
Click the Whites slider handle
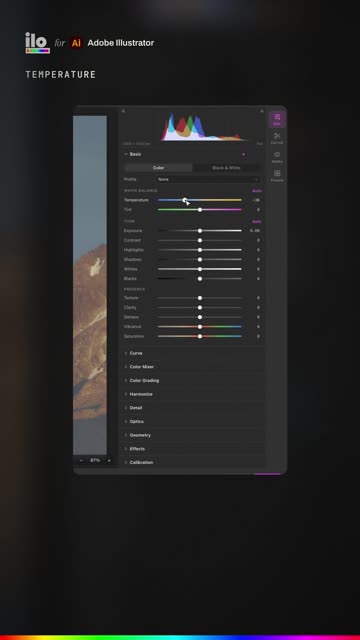pos(200,269)
